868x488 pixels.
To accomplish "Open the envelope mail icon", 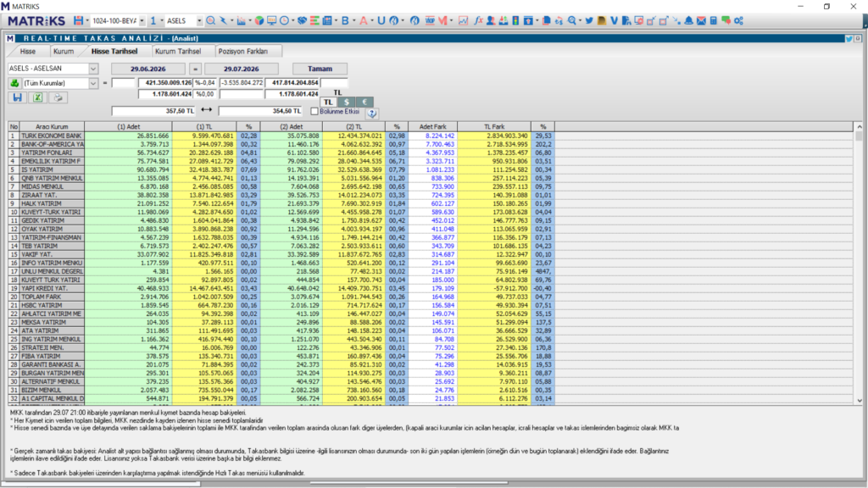I will tap(701, 20).
